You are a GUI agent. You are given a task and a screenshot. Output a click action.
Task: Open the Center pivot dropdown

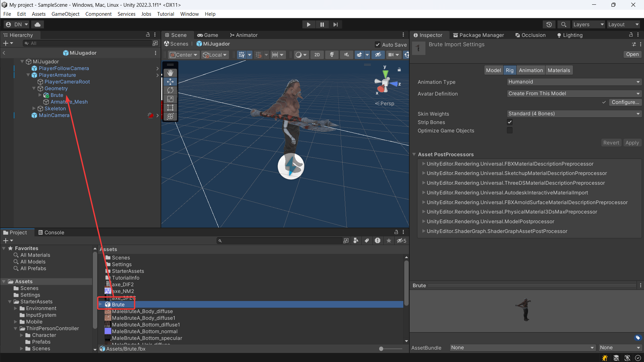183,55
